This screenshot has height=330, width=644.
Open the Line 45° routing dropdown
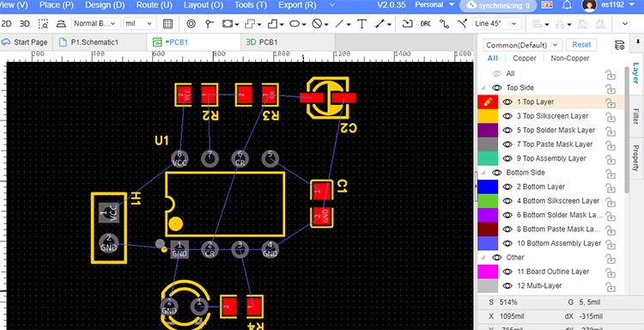click(496, 24)
